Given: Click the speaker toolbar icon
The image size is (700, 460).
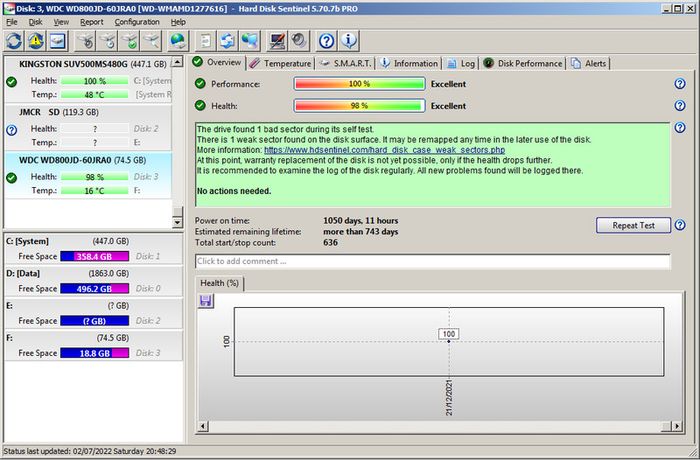Looking at the screenshot, I should click(299, 41).
